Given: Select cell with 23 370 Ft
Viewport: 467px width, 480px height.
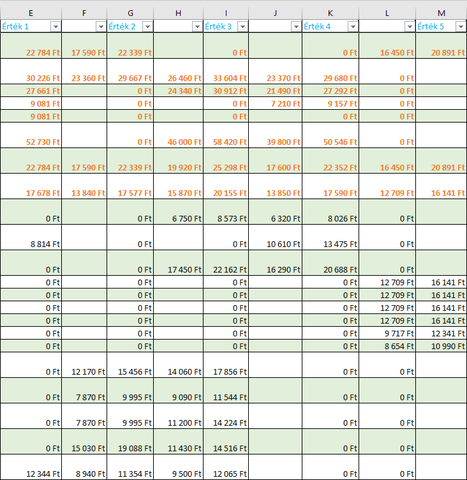Looking at the screenshot, I should tap(275, 71).
